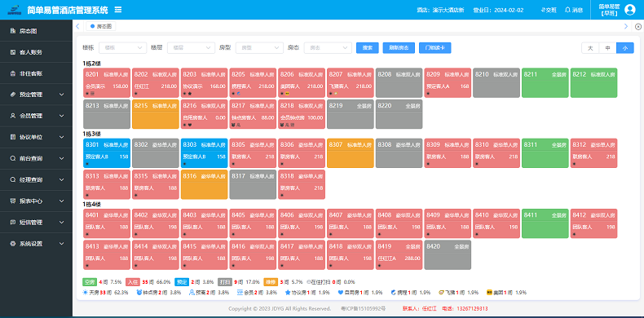
Task: Click the right tab-scroll arrow
Action: (x=626, y=26)
